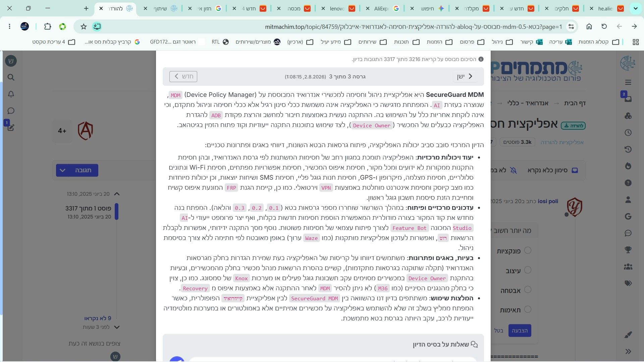Open the 9 לא נקראו unread link
644x362 pixels.
98,318
